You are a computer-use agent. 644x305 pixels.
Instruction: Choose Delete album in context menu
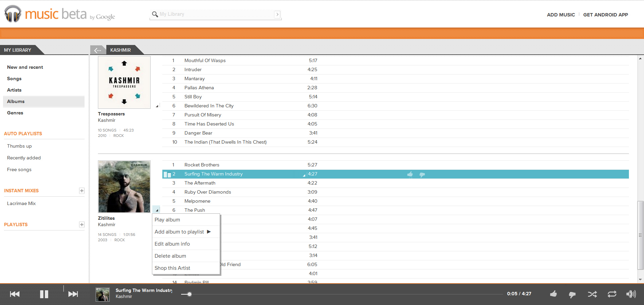170,256
